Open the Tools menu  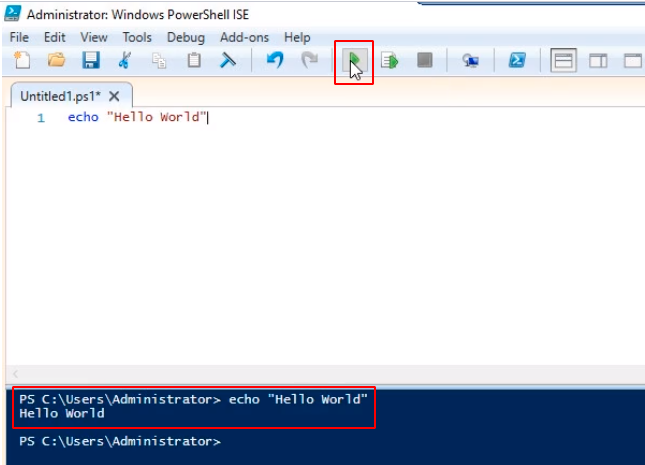[137, 37]
